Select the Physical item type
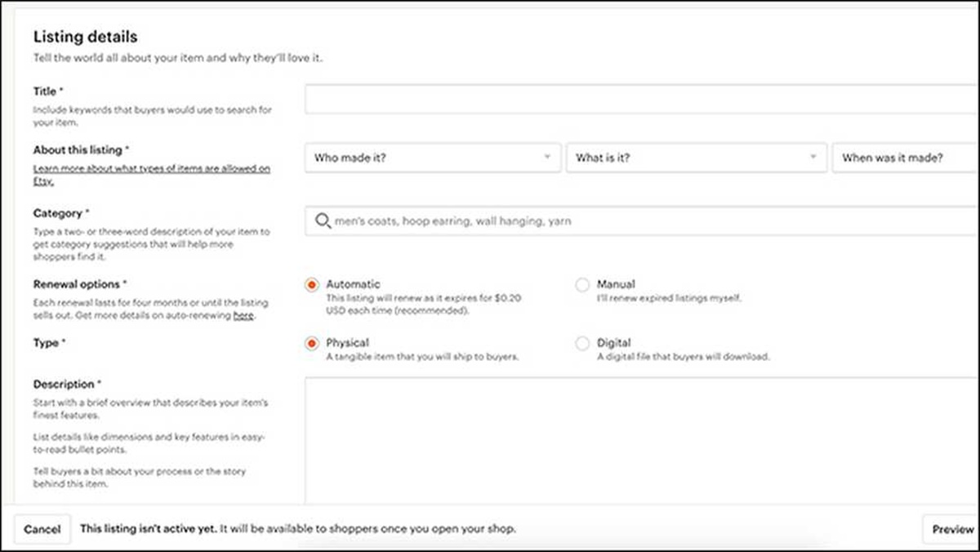 [x=311, y=344]
